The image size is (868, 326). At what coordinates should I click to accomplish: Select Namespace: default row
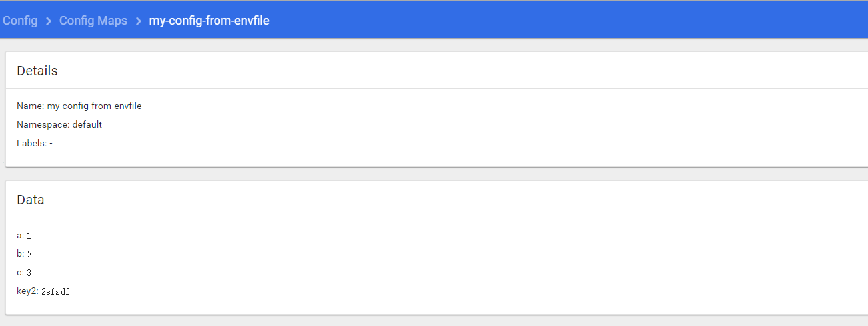(x=59, y=124)
